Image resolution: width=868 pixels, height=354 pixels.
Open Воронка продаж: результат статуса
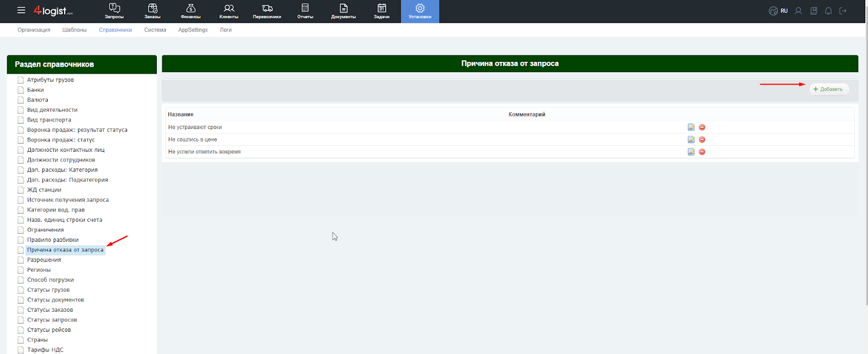click(x=77, y=130)
